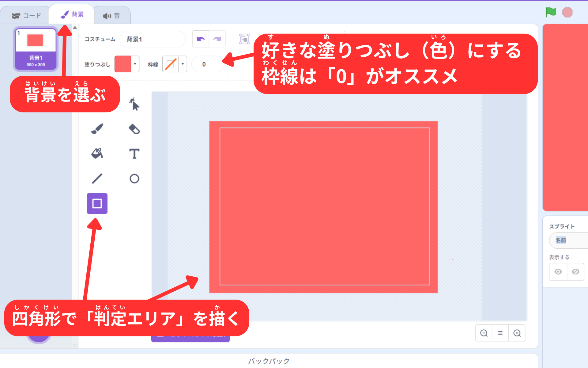Select the Circle tool
This screenshot has width=588, height=368.
pyautogui.click(x=134, y=178)
